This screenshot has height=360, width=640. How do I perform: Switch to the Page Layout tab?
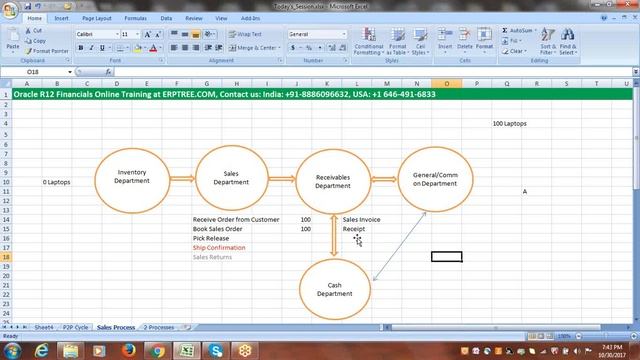tap(97, 18)
